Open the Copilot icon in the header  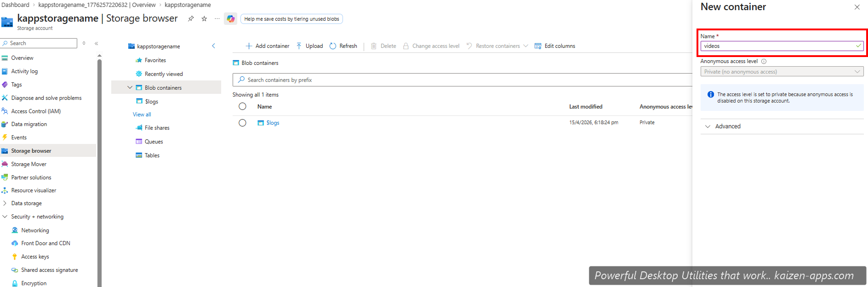pos(230,19)
